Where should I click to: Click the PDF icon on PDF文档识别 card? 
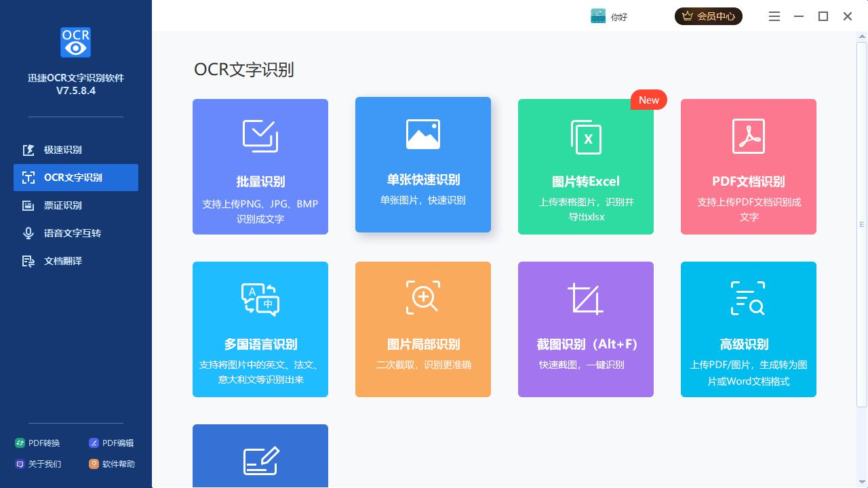749,136
